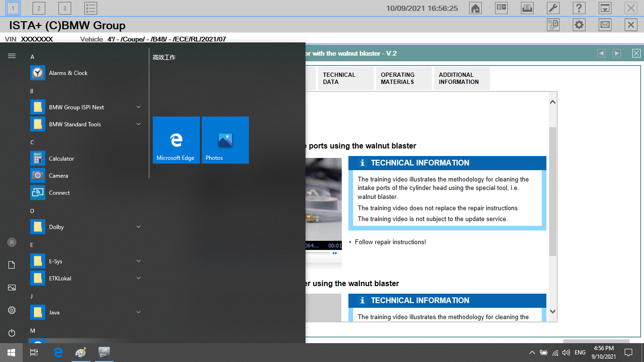The image size is (644, 362).
Task: Open Pictures icon in Start sidebar
Action: point(12,288)
